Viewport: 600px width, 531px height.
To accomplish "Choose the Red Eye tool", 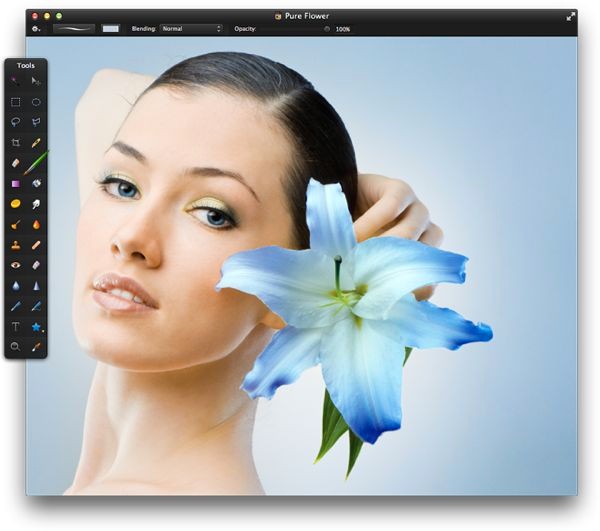I will (15, 265).
